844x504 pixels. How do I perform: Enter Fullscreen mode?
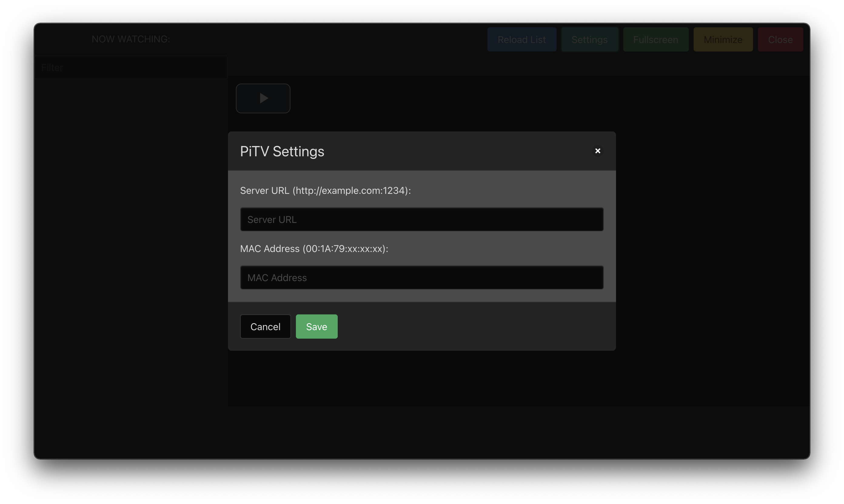pos(655,39)
